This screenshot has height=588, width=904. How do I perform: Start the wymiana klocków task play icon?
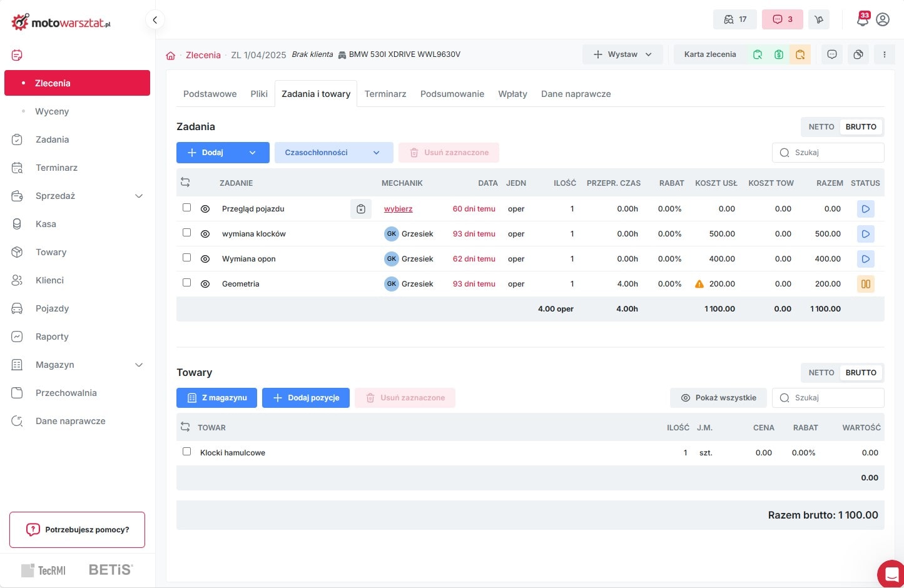pos(865,234)
